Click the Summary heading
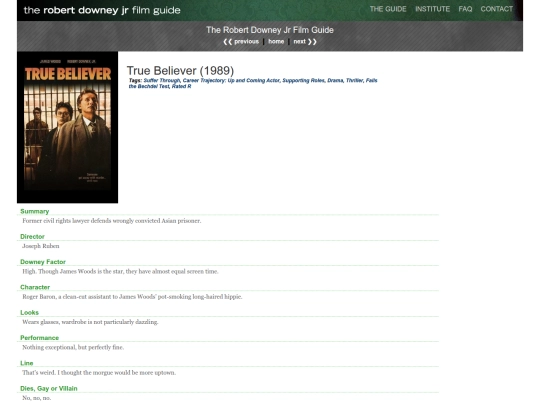 pos(34,211)
